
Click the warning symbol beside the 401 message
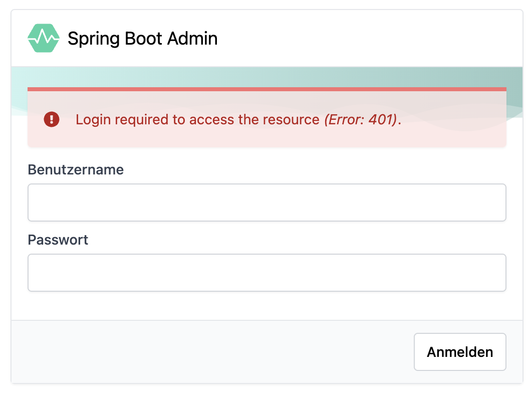(x=51, y=119)
